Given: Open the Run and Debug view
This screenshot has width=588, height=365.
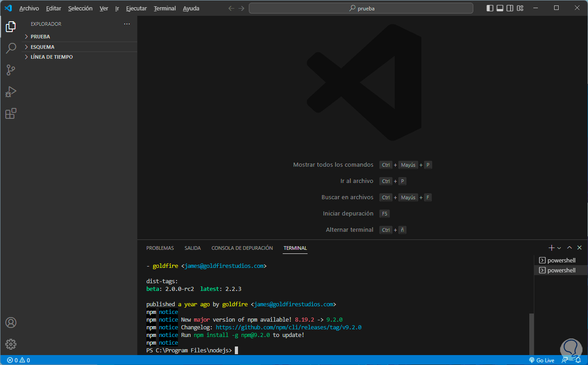Looking at the screenshot, I should (11, 92).
